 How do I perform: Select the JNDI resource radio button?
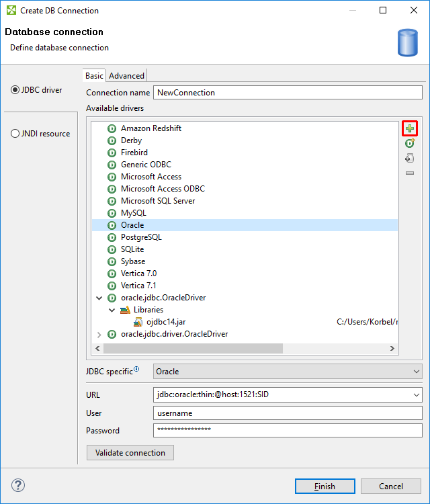15,134
